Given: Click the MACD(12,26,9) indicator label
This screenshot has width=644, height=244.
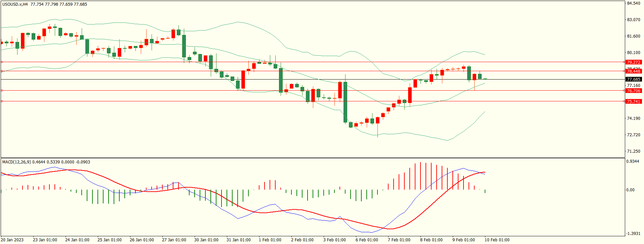Looking at the screenshot, I should (x=16, y=162).
